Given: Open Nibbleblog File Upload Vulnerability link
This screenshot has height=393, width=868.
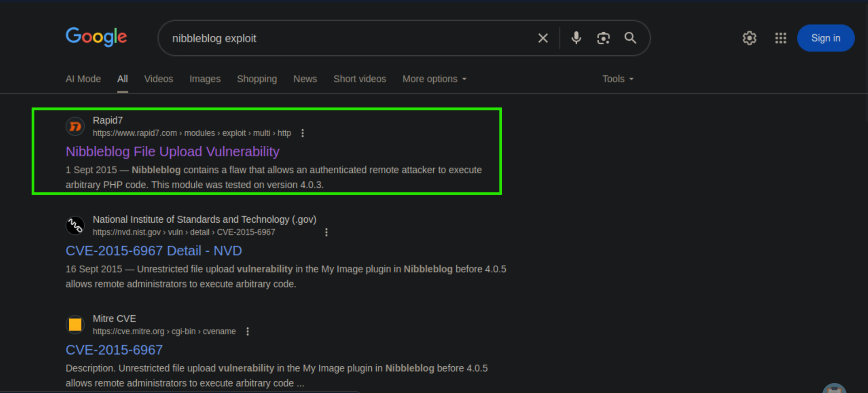Looking at the screenshot, I should 173,151.
